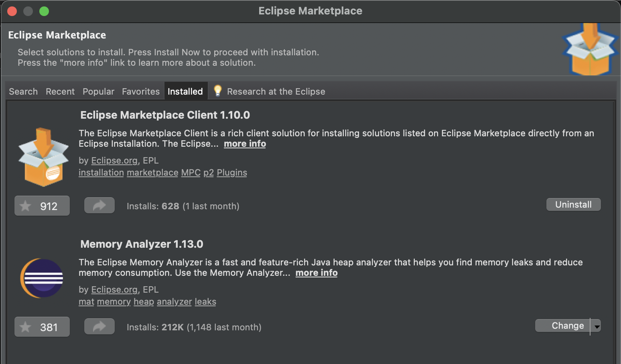Click share arrow for Eclipse Marketplace Client
Image resolution: width=621 pixels, height=364 pixels.
99,206
